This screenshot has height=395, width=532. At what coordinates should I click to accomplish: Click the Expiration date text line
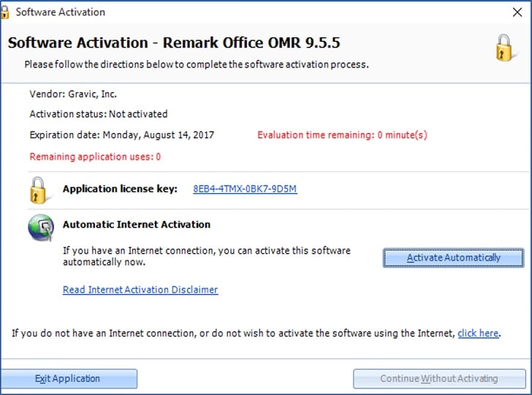coord(122,135)
